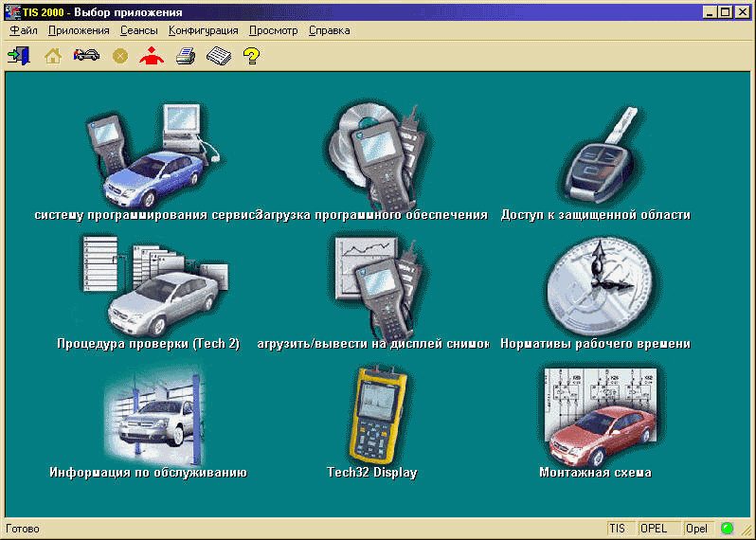
Task: Click label with дисплей снимок text
Action: pyautogui.click(x=372, y=344)
